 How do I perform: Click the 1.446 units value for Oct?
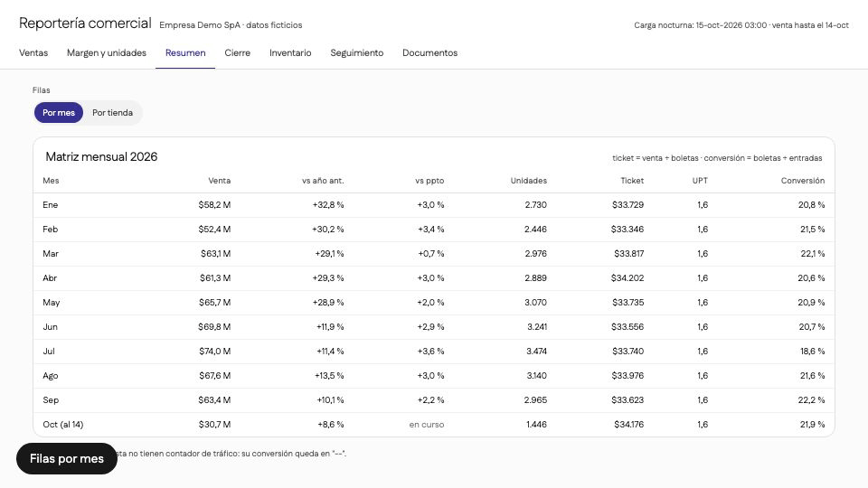click(x=536, y=425)
